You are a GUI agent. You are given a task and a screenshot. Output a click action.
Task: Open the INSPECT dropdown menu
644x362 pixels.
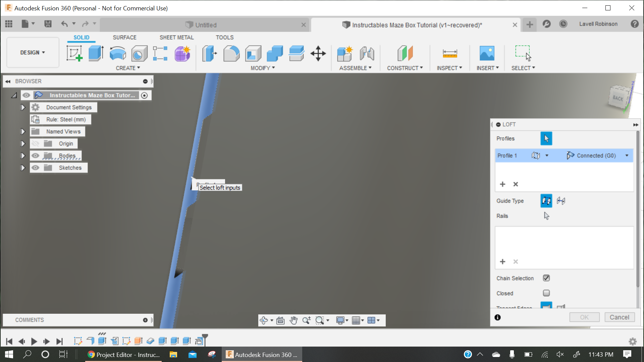tap(449, 68)
